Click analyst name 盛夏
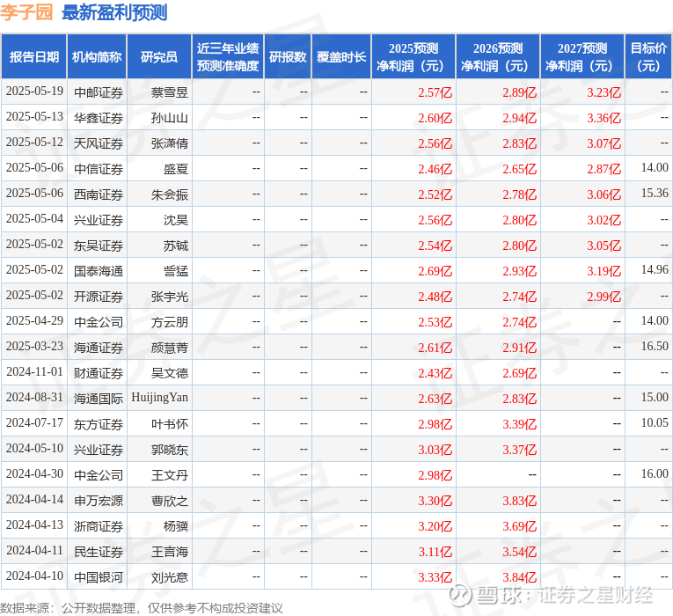The width and height of the screenshot is (673, 616). (176, 169)
